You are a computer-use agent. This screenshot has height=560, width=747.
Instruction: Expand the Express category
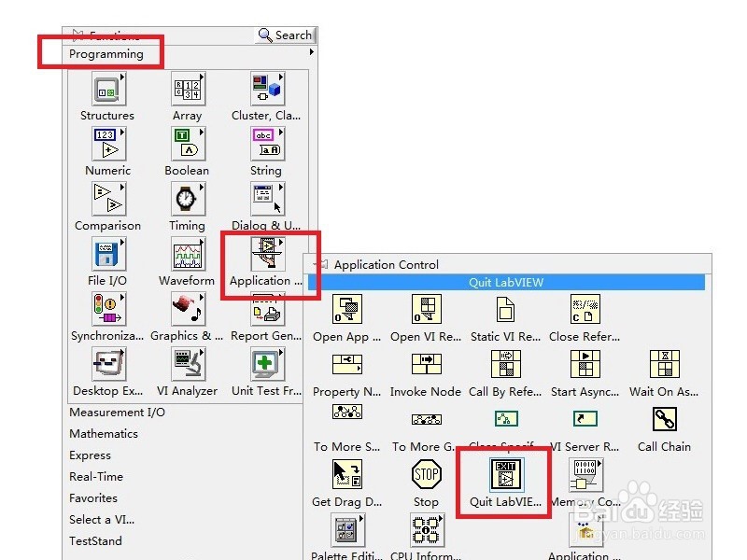coord(90,455)
